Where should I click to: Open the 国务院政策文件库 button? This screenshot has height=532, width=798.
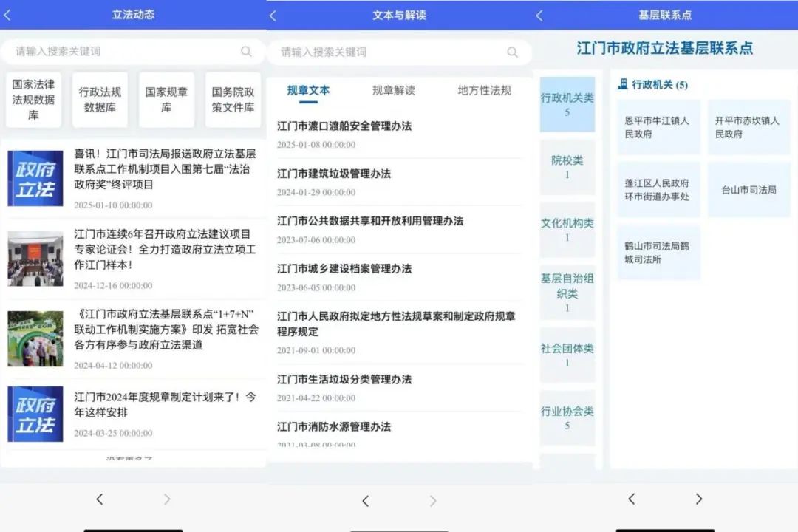coord(233,100)
